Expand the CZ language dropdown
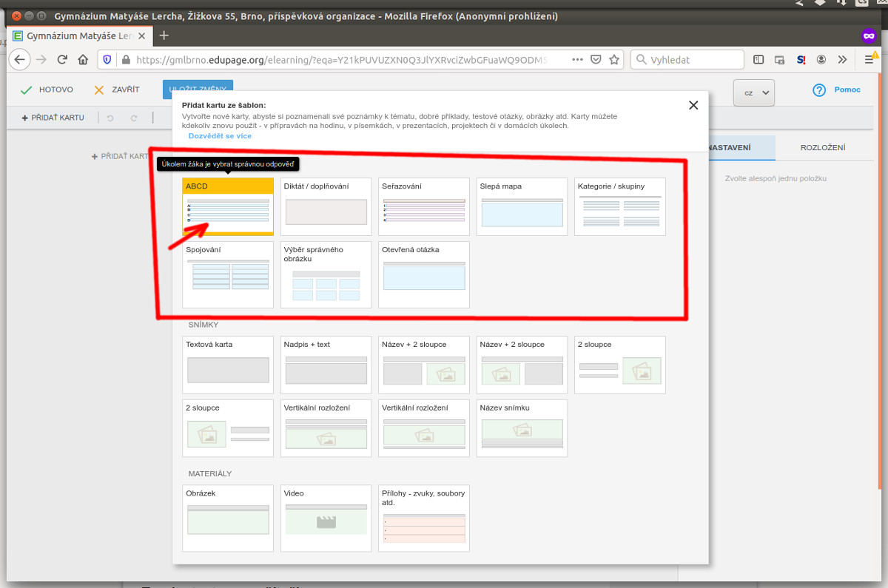 pyautogui.click(x=753, y=92)
